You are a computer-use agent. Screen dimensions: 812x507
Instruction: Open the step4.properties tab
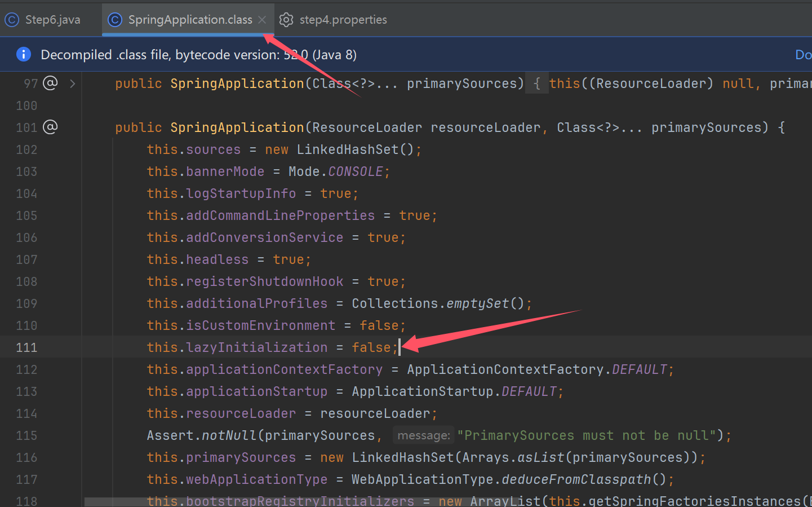click(x=343, y=20)
